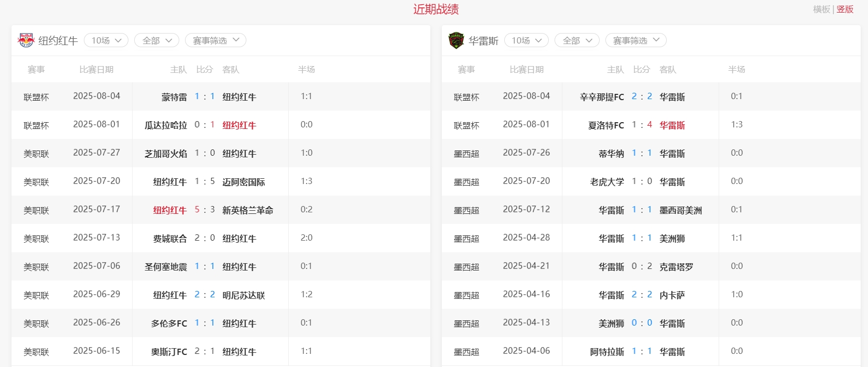Open 蒙特雷 team link in first row
Viewport: 868px width, 367px height.
click(174, 97)
